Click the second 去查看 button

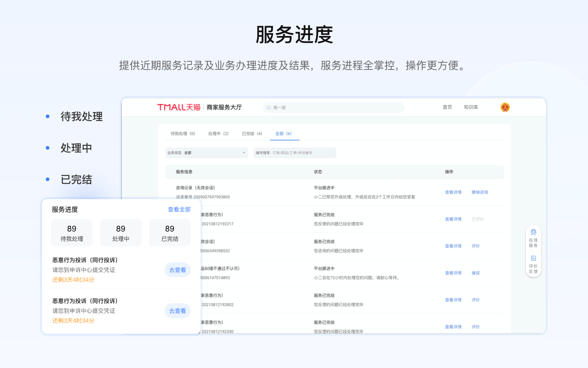click(178, 311)
